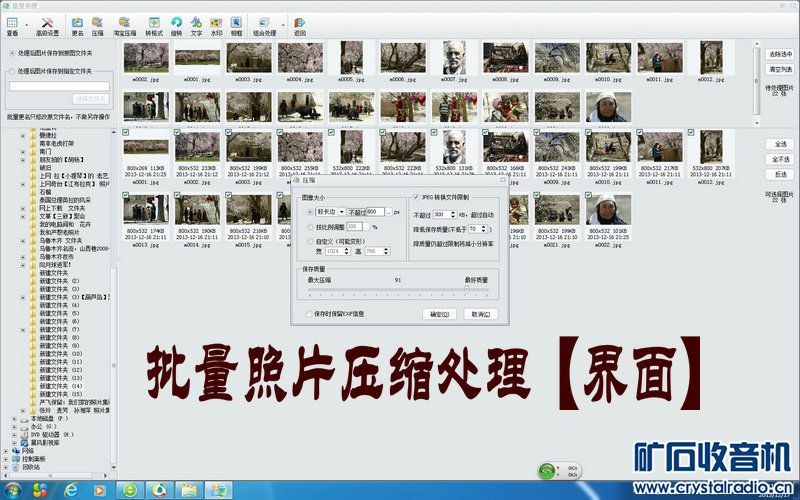Expand the 新建文件夹 (7) tree node
Viewport: 800px width, 500px height.
tap(23, 330)
